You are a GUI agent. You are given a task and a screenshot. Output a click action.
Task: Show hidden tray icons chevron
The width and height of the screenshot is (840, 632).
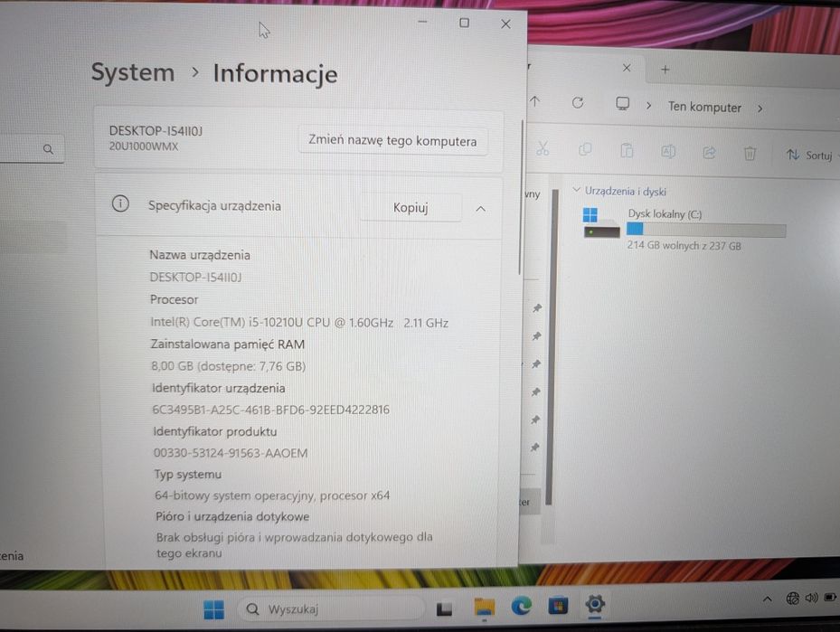pos(767,599)
